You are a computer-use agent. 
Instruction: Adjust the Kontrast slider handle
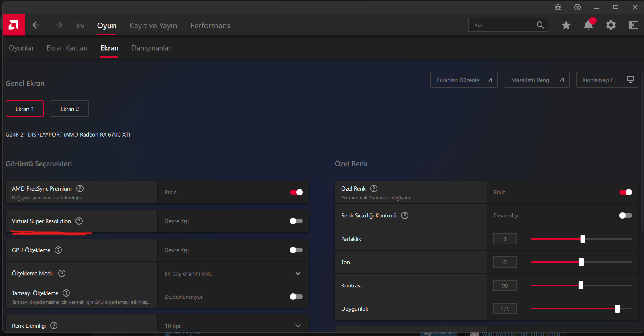pos(581,285)
